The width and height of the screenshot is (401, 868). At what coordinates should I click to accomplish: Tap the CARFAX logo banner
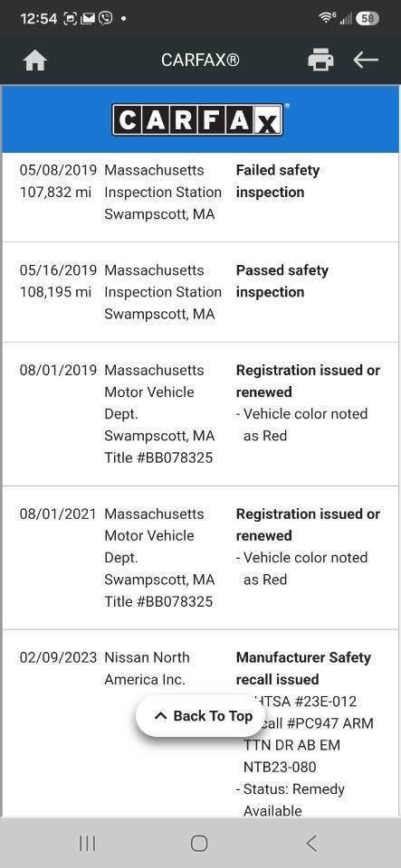pyautogui.click(x=200, y=119)
